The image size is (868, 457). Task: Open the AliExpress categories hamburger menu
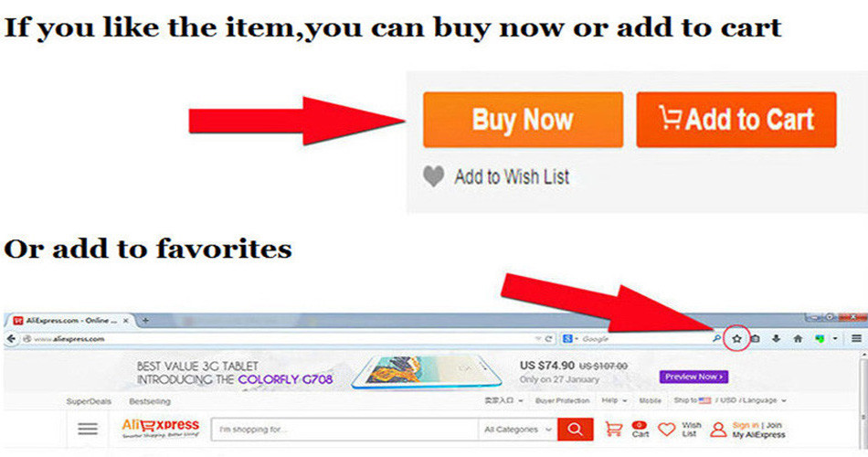[88, 429]
